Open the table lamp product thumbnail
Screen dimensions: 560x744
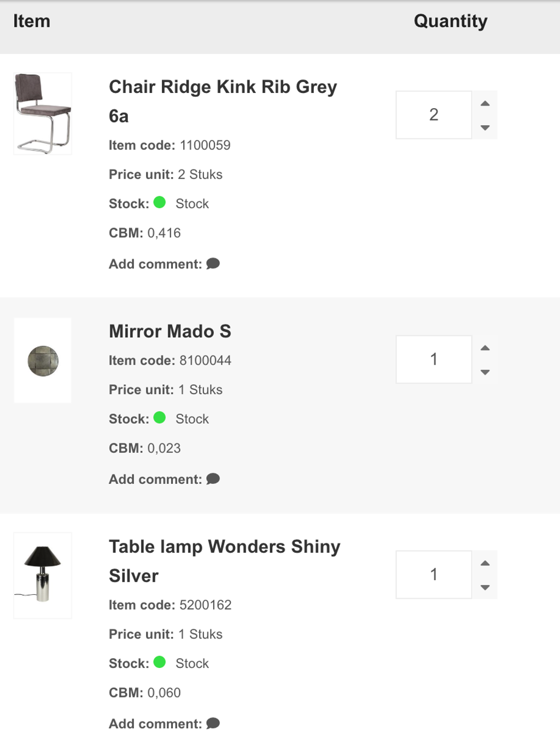tap(43, 575)
